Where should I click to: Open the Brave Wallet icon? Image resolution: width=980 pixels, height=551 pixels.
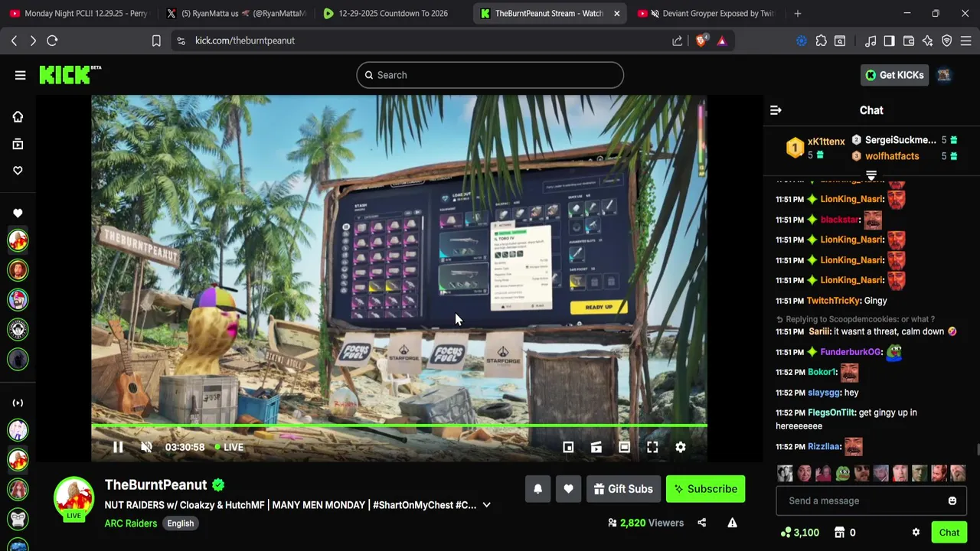pos(909,41)
